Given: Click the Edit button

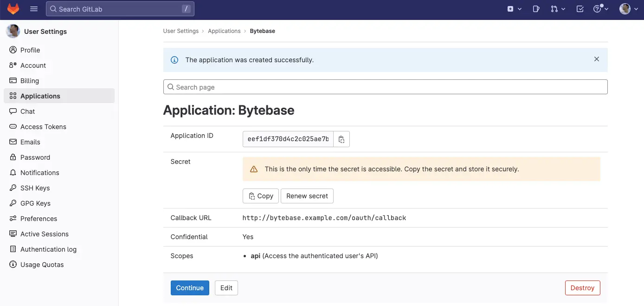Looking at the screenshot, I should click(x=226, y=288).
